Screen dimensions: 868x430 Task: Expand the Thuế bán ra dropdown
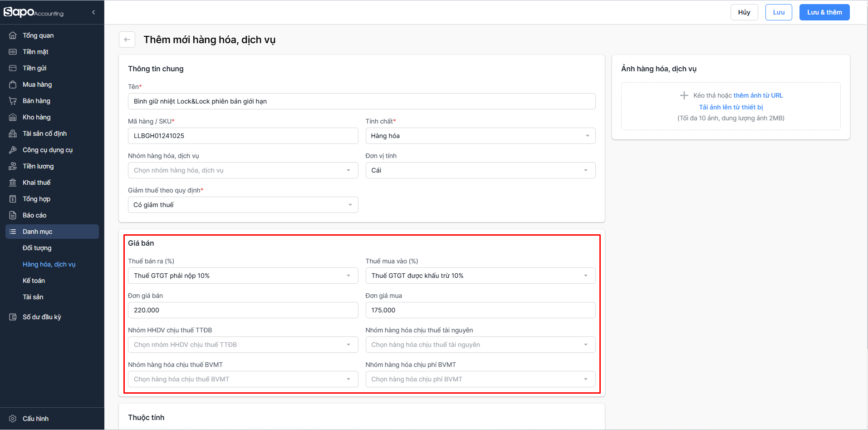coord(243,276)
